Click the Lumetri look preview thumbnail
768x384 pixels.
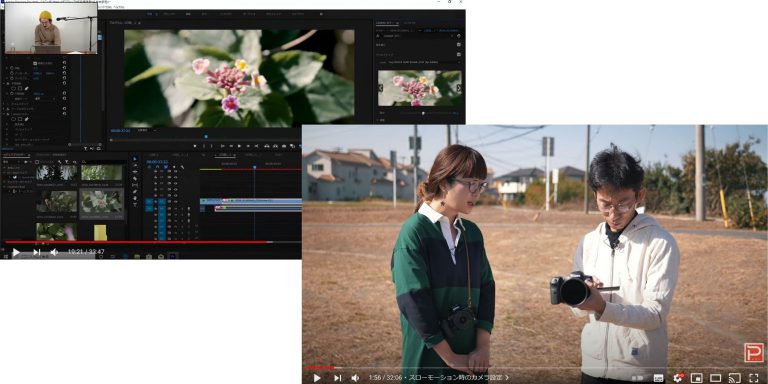(419, 88)
